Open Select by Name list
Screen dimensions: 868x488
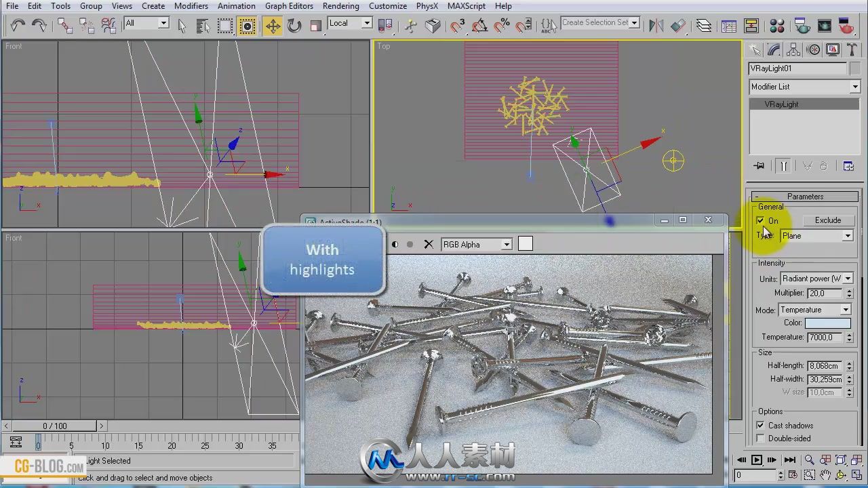tap(203, 26)
